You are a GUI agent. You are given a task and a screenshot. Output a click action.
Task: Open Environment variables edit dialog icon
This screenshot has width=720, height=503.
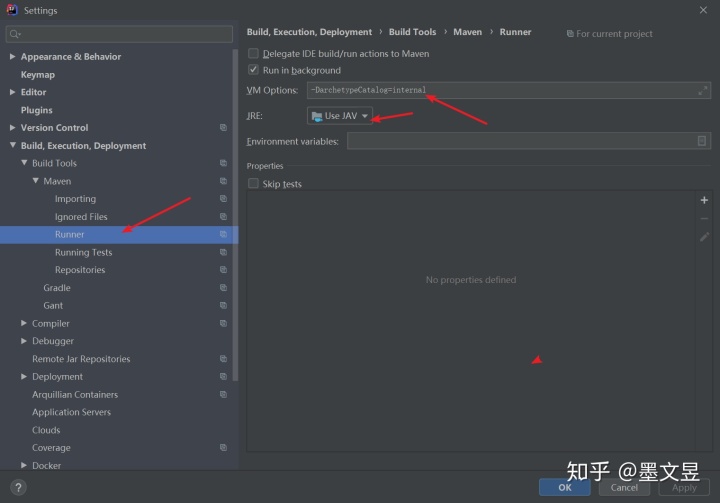(x=702, y=141)
